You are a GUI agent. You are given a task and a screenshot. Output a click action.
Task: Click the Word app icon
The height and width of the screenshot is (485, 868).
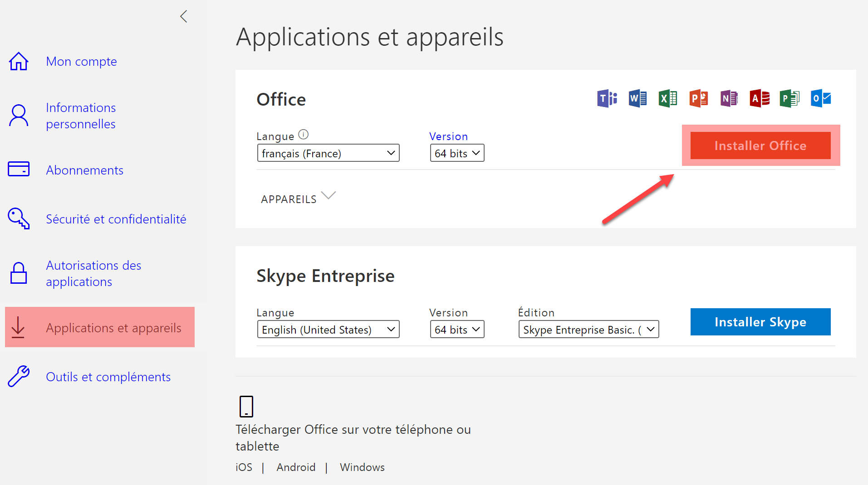pyautogui.click(x=638, y=98)
